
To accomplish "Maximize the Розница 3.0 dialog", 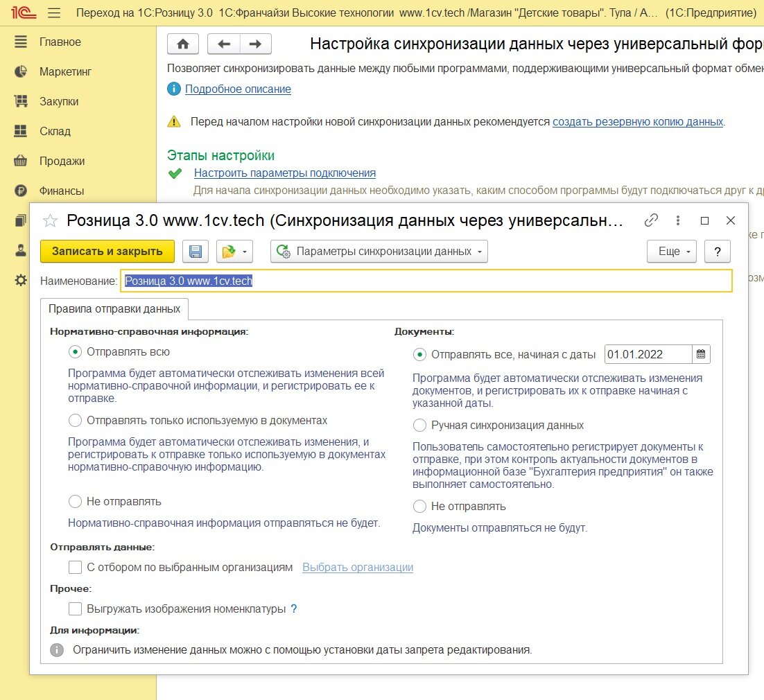I will tap(704, 220).
